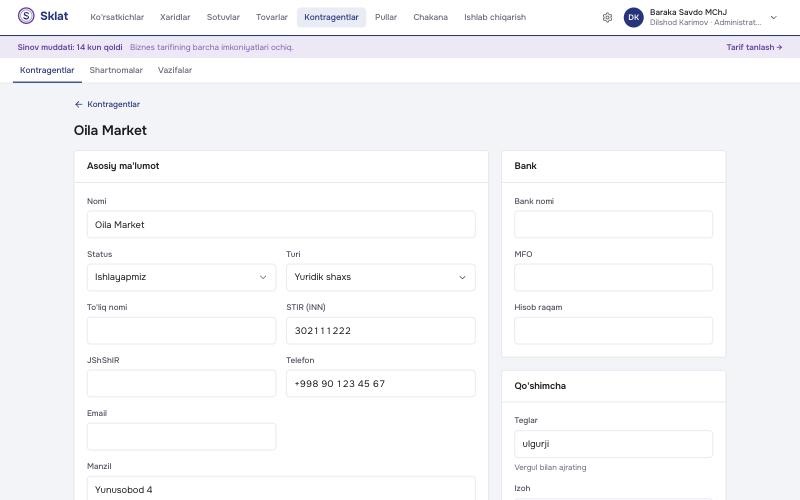This screenshot has height=500, width=800.
Task: Open the Sotuvlar menu
Action: tap(223, 17)
